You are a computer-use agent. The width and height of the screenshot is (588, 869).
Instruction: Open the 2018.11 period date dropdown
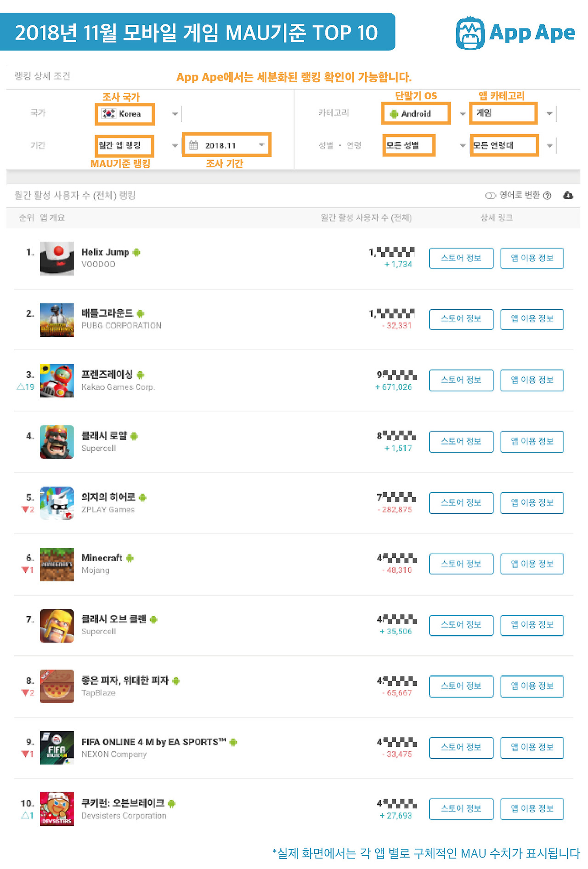click(x=226, y=145)
